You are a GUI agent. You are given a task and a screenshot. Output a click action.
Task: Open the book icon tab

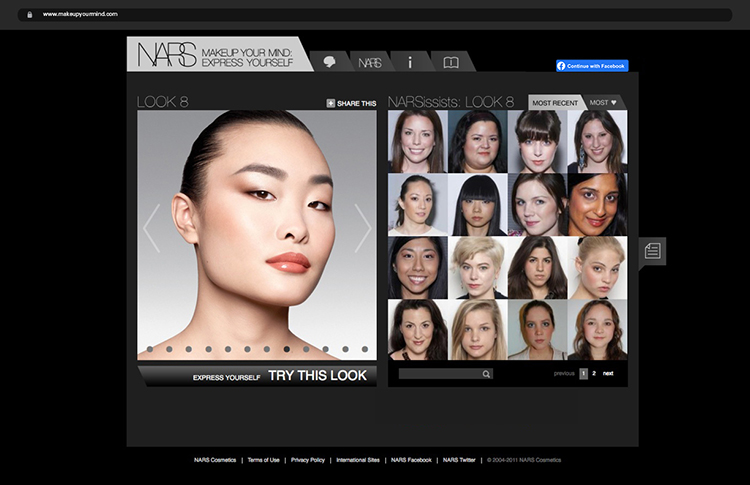coord(451,62)
